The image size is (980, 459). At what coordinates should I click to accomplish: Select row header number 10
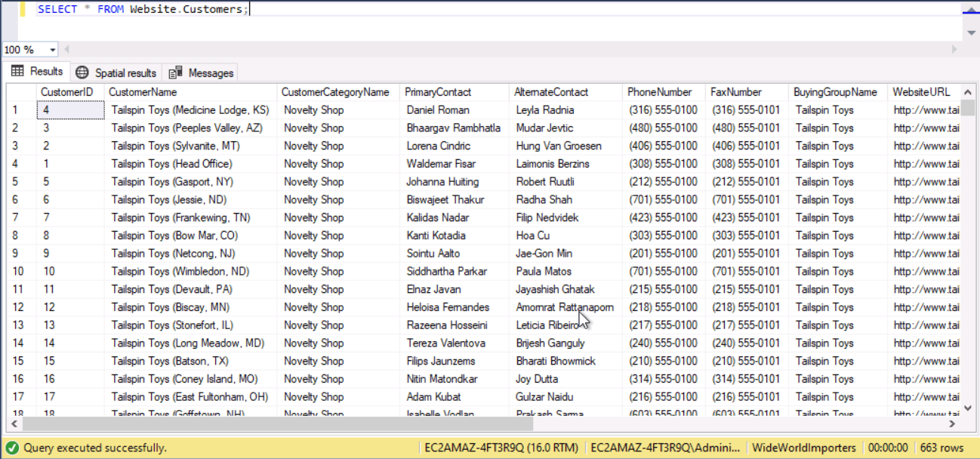coord(21,272)
